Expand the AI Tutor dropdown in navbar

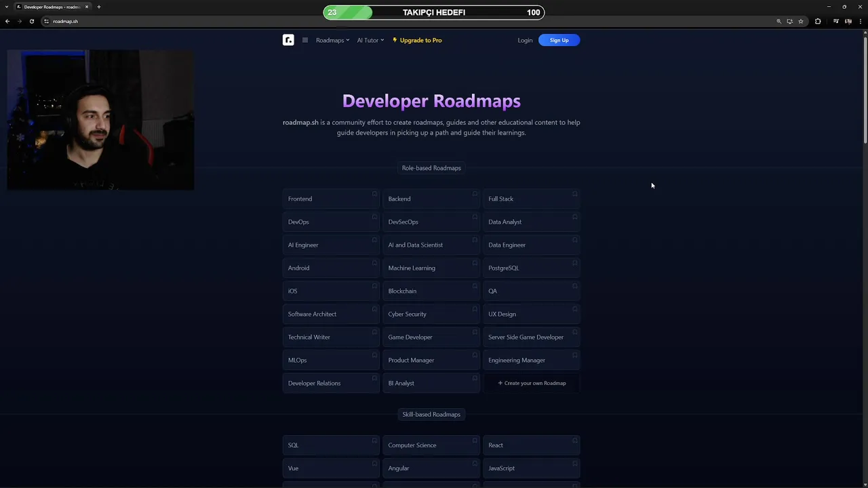point(370,40)
